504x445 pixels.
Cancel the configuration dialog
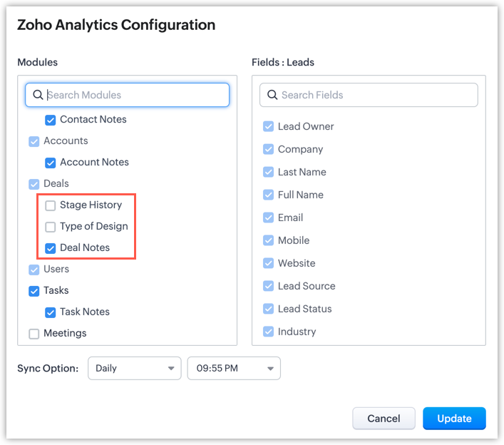(x=384, y=419)
